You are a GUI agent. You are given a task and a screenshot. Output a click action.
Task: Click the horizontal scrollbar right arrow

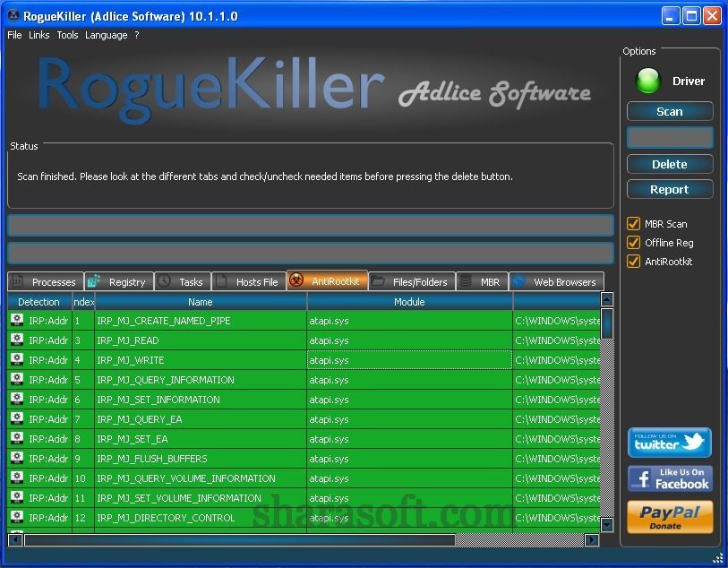pos(592,539)
